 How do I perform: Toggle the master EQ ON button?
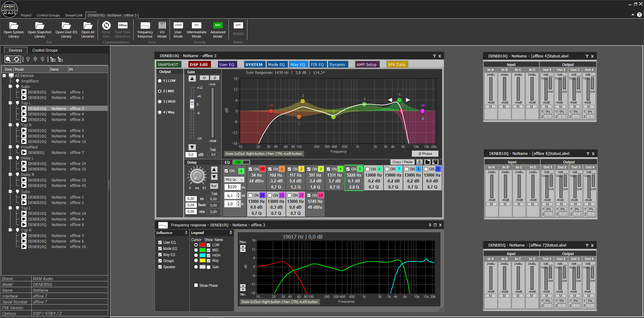(241, 162)
